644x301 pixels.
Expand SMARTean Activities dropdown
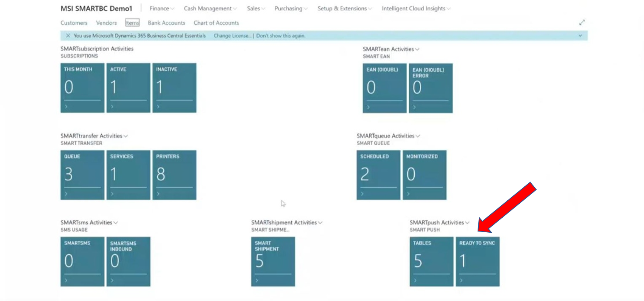pos(417,49)
